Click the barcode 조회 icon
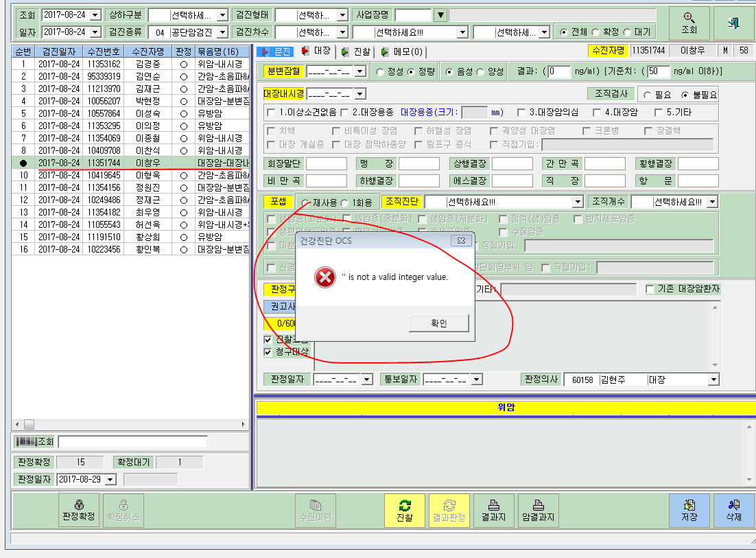The image size is (756, 558). tap(34, 441)
